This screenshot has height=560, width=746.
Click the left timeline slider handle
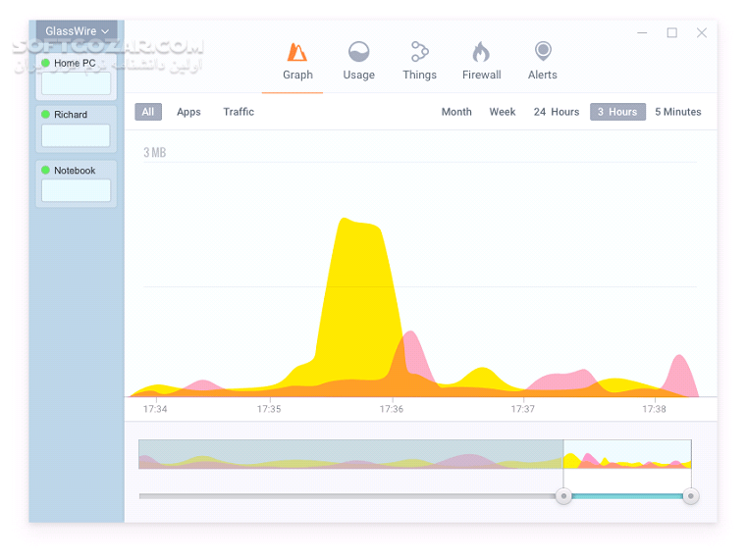pyautogui.click(x=563, y=496)
